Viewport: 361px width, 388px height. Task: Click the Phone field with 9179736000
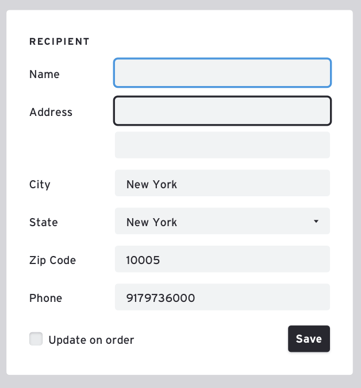click(222, 297)
